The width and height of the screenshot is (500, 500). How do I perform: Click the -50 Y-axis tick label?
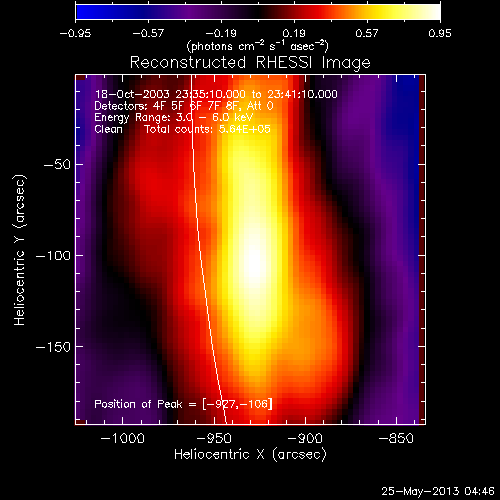(x=57, y=164)
